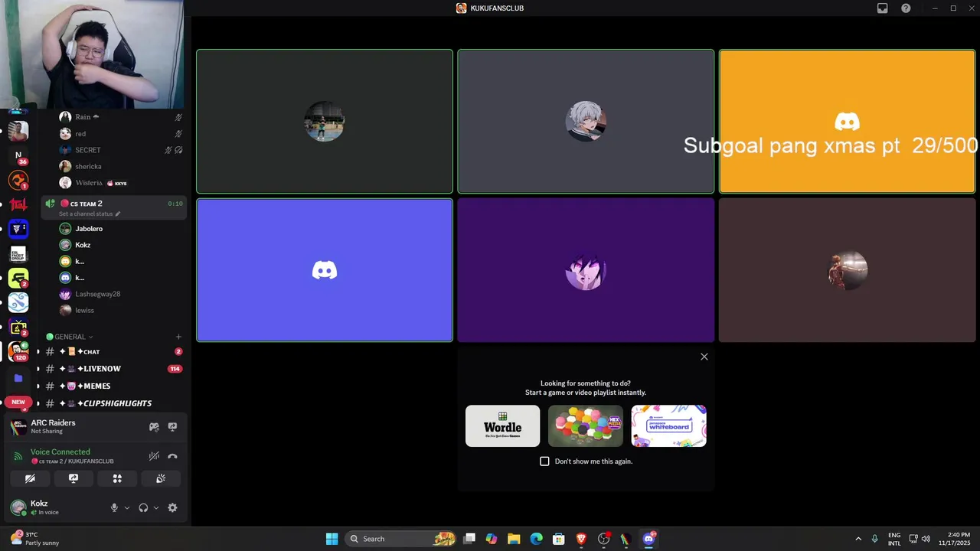Image resolution: width=980 pixels, height=551 pixels.
Task: Open server with N icon, 36 badge
Action: tap(18, 155)
